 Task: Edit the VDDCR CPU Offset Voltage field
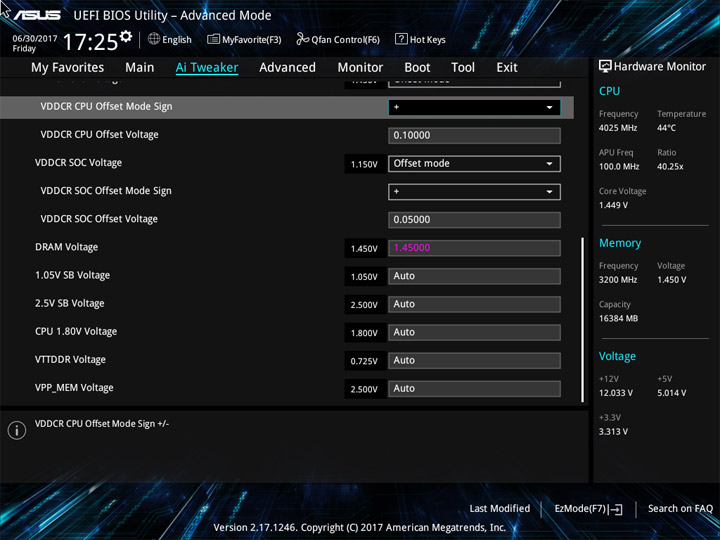coord(474,135)
